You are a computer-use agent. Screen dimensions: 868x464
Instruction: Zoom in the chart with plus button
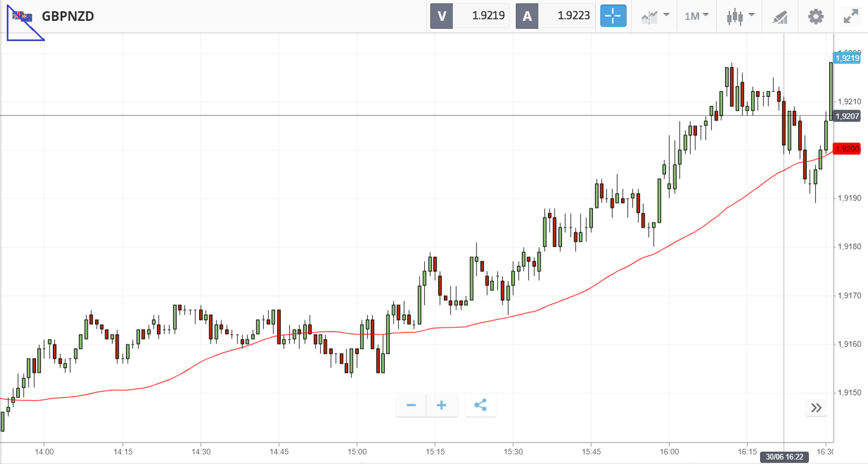(442, 405)
